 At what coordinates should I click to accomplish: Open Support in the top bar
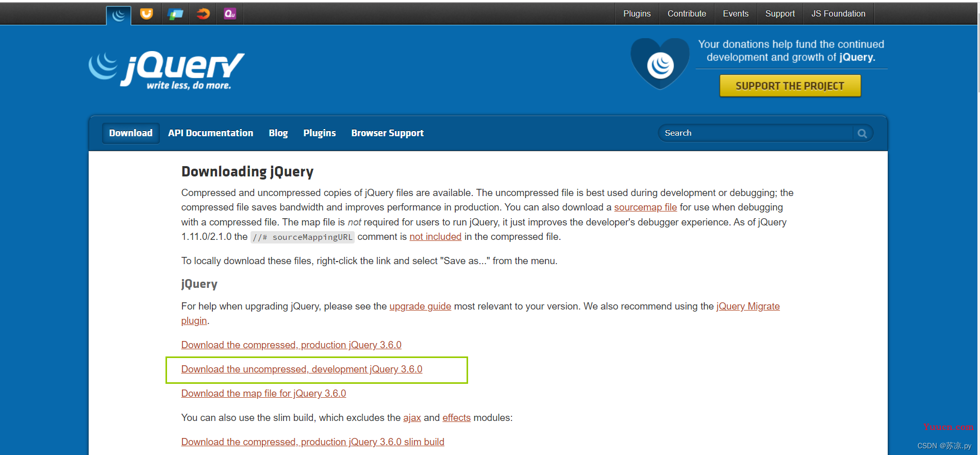coord(780,14)
